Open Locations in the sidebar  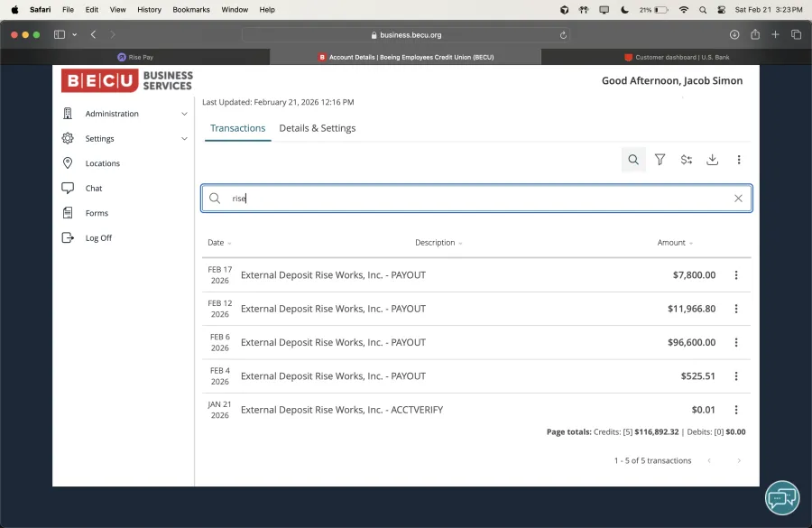pyautogui.click(x=103, y=163)
